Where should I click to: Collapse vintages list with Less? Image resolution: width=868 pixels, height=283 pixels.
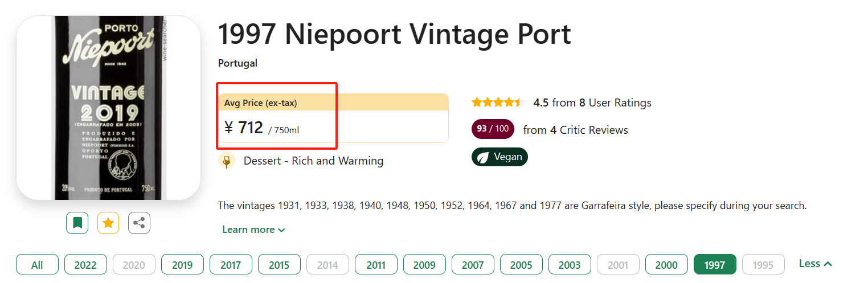coord(815,264)
